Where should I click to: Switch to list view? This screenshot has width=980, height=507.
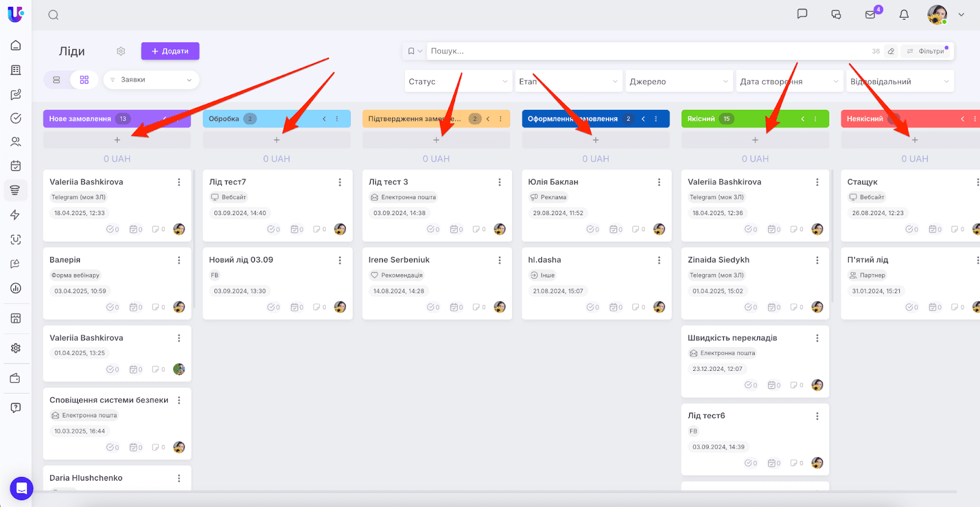(56, 80)
